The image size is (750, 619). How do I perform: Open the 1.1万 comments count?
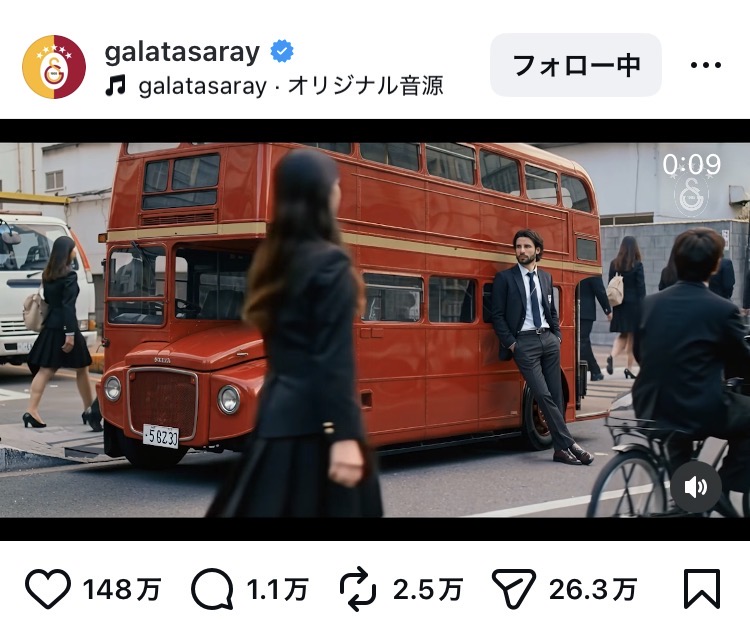277,589
